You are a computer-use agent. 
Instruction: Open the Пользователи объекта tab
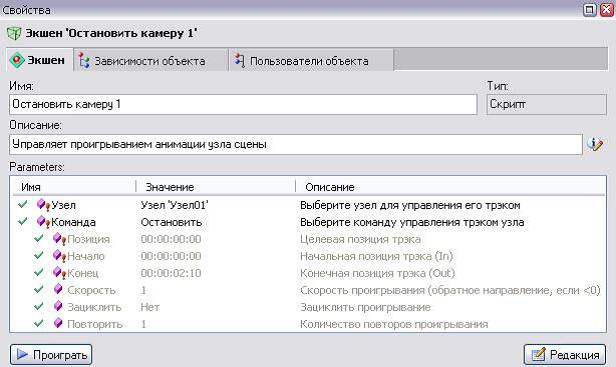coord(311,61)
